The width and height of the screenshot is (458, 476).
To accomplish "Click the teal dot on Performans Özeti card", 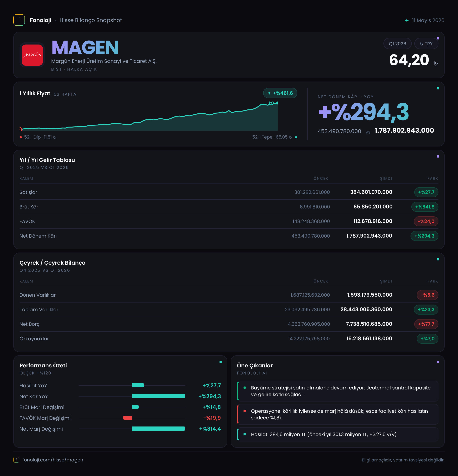I will (221, 362).
